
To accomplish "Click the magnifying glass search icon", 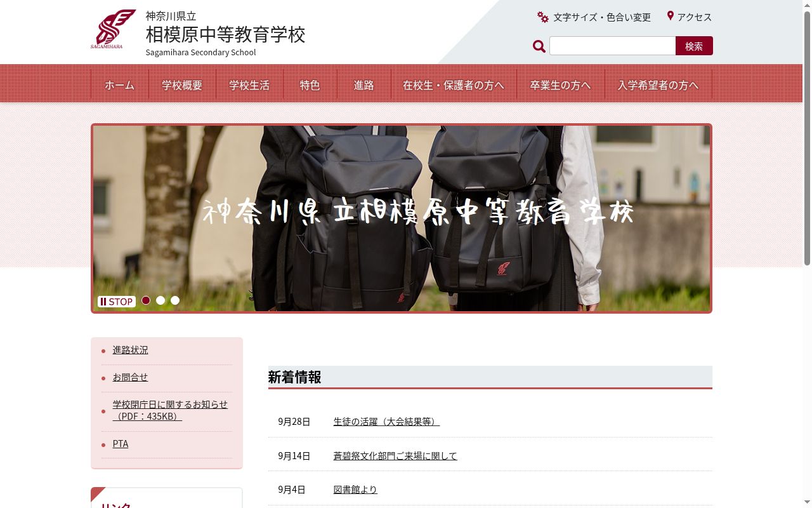I will [x=539, y=46].
